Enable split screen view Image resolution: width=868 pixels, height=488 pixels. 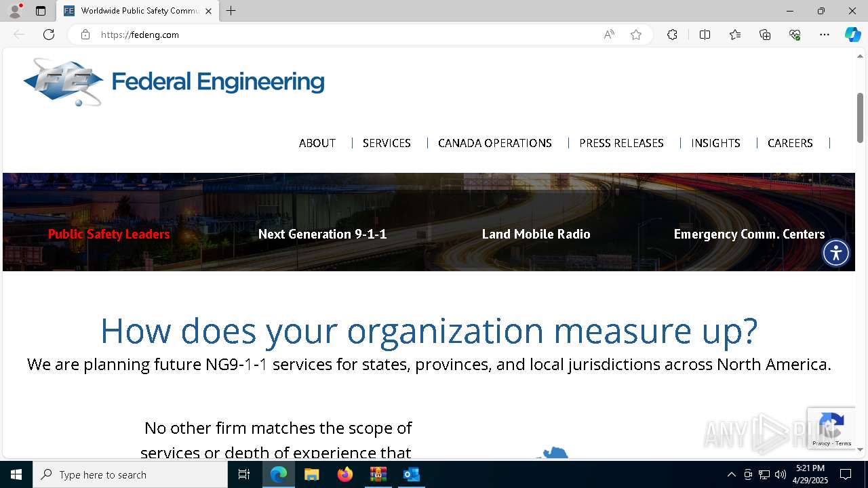click(x=705, y=35)
